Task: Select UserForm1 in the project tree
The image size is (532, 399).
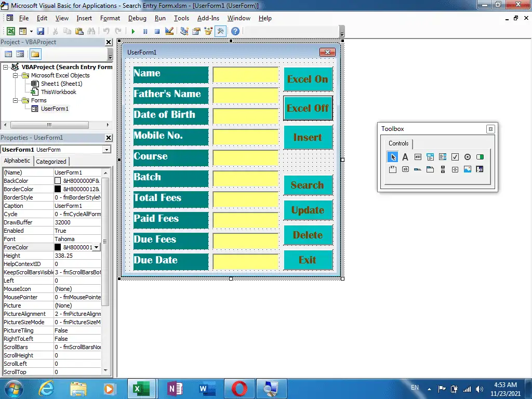Action: point(55,109)
